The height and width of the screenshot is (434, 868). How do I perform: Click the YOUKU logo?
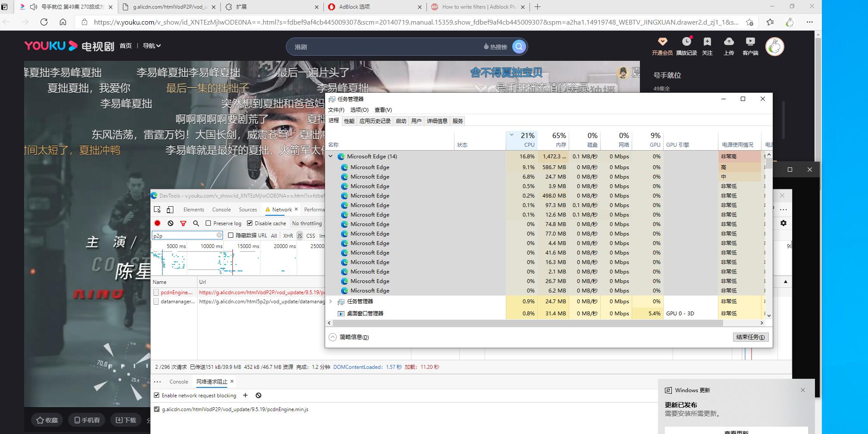[51, 46]
